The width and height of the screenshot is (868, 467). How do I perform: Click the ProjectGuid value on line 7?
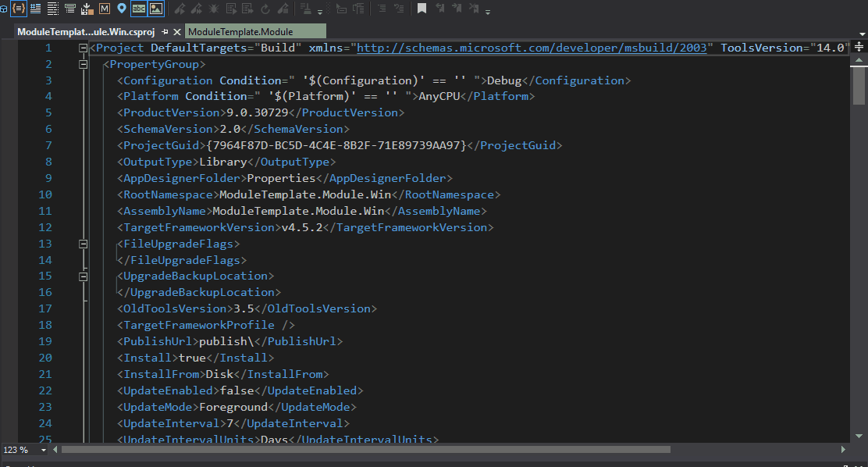(336, 146)
